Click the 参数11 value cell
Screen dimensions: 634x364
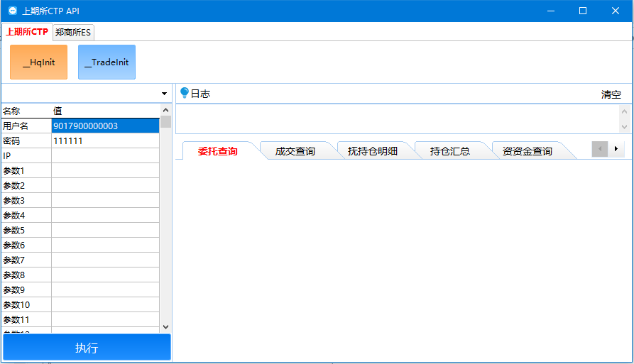point(105,319)
